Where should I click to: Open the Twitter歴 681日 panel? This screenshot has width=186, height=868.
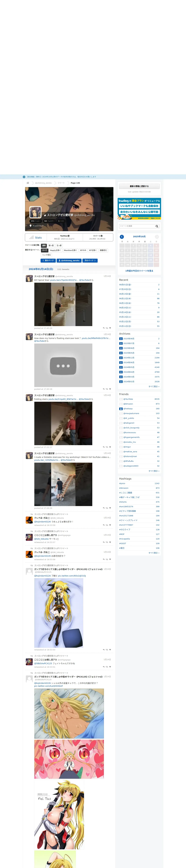pyautogui.click(x=65, y=238)
